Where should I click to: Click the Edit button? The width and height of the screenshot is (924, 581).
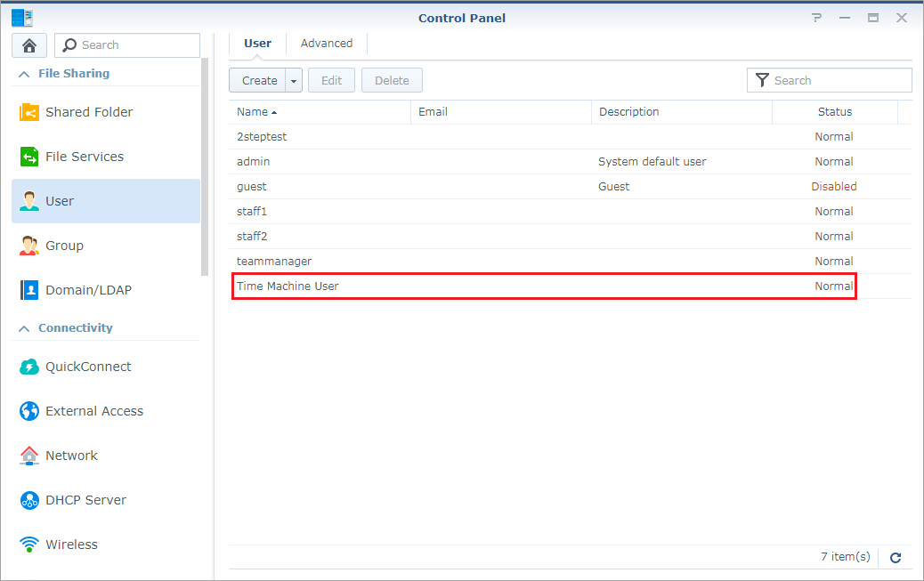pos(331,81)
